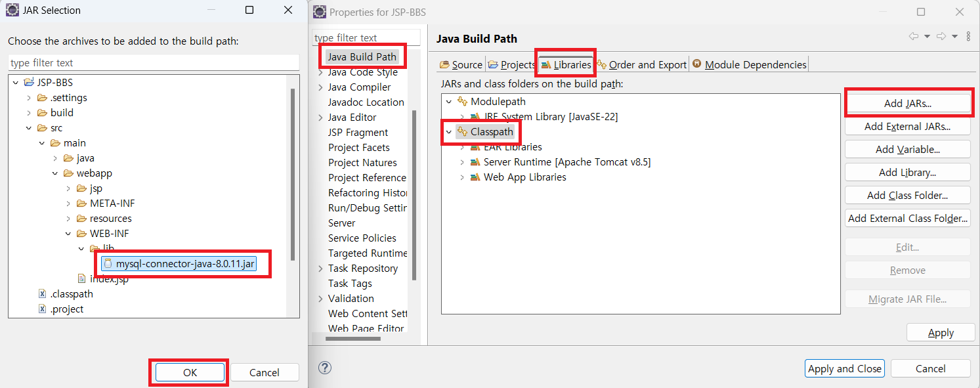Click the Server Runtime Apache Tomcat icon
Screen dimensions: 980x388
click(x=475, y=162)
